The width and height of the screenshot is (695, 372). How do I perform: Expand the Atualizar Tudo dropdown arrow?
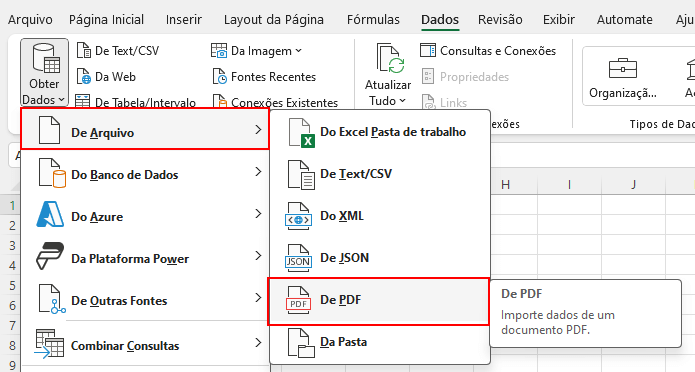point(402,101)
